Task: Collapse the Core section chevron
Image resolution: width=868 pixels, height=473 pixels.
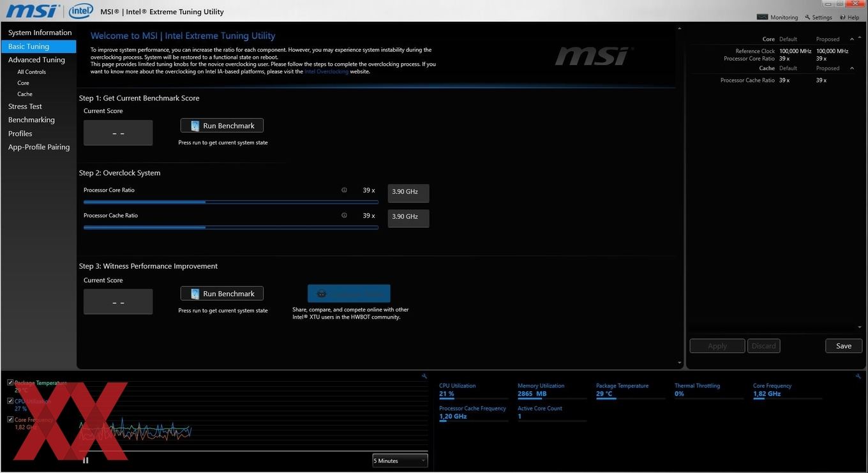Action: (851, 39)
